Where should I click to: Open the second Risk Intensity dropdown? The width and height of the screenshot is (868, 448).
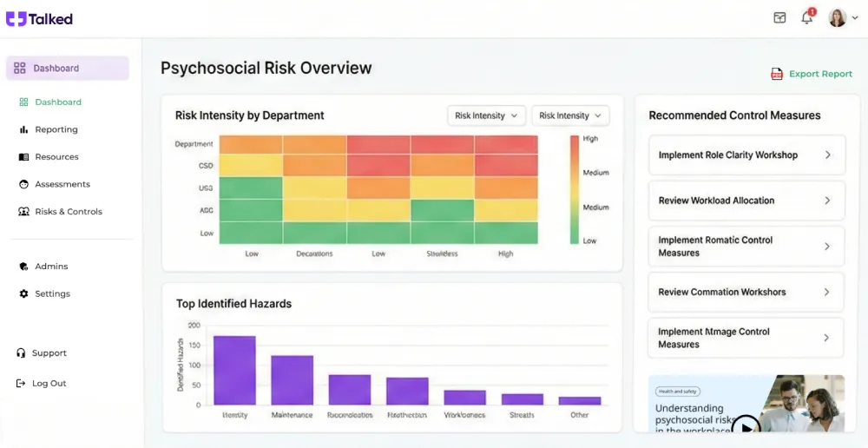point(570,115)
